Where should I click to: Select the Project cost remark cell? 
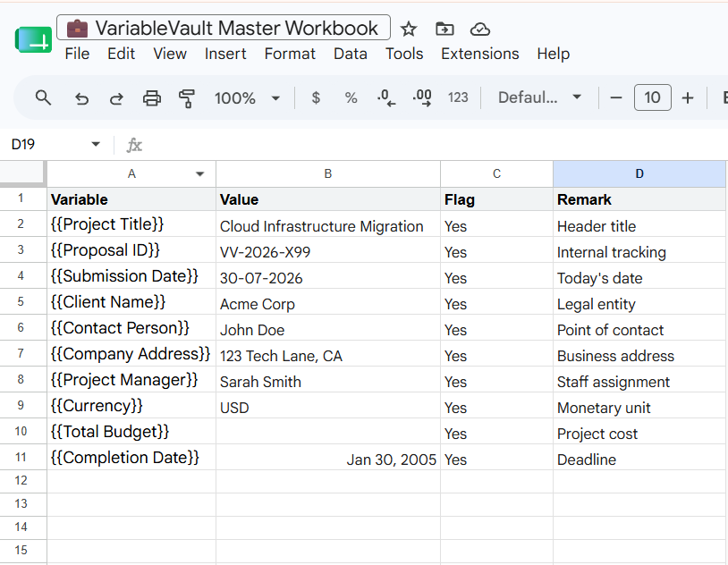[639, 432]
